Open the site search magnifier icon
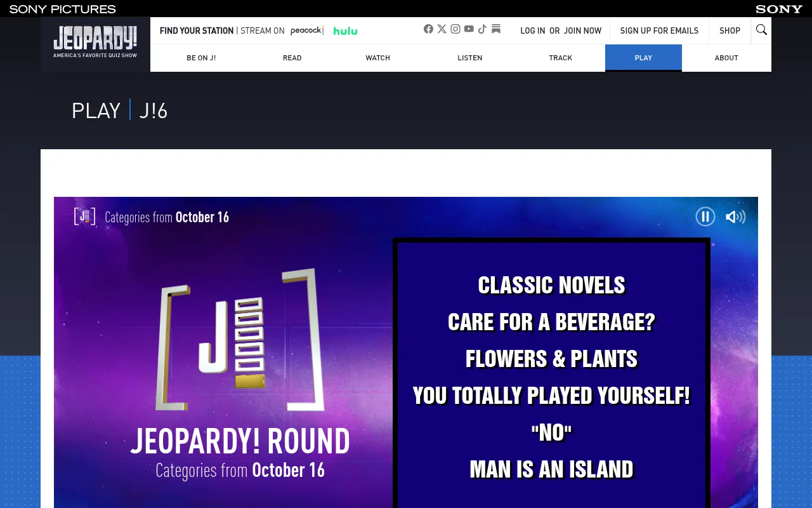The height and width of the screenshot is (508, 812). 761,30
